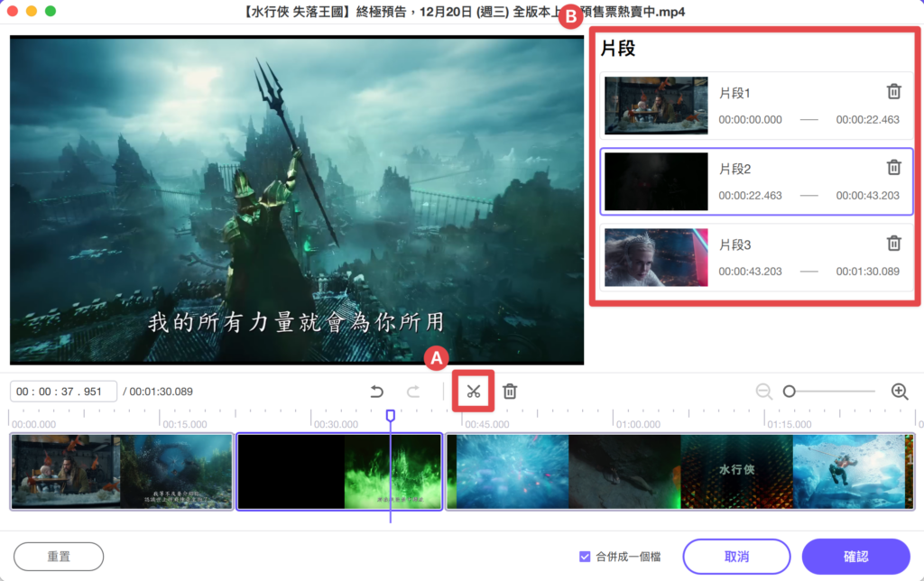924x581 pixels.
Task: Click the 00:45.000 mark on the ruler
Action: (x=486, y=424)
